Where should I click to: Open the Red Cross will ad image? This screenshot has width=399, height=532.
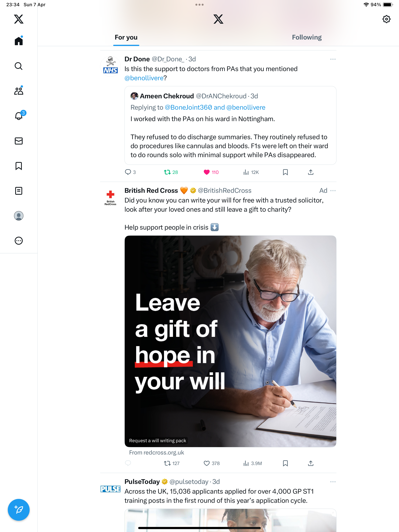click(x=230, y=341)
